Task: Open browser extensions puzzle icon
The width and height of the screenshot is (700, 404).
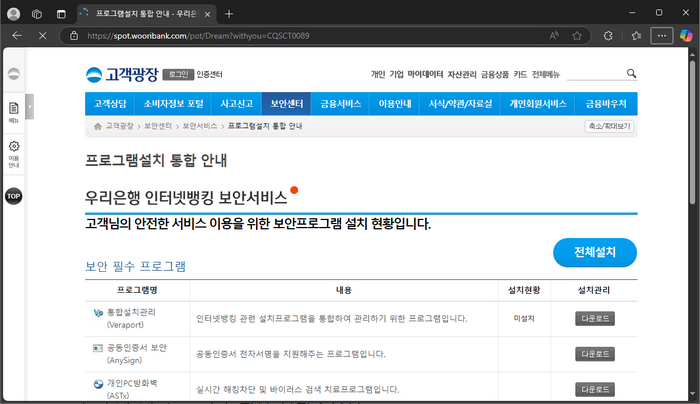Action: [x=608, y=35]
